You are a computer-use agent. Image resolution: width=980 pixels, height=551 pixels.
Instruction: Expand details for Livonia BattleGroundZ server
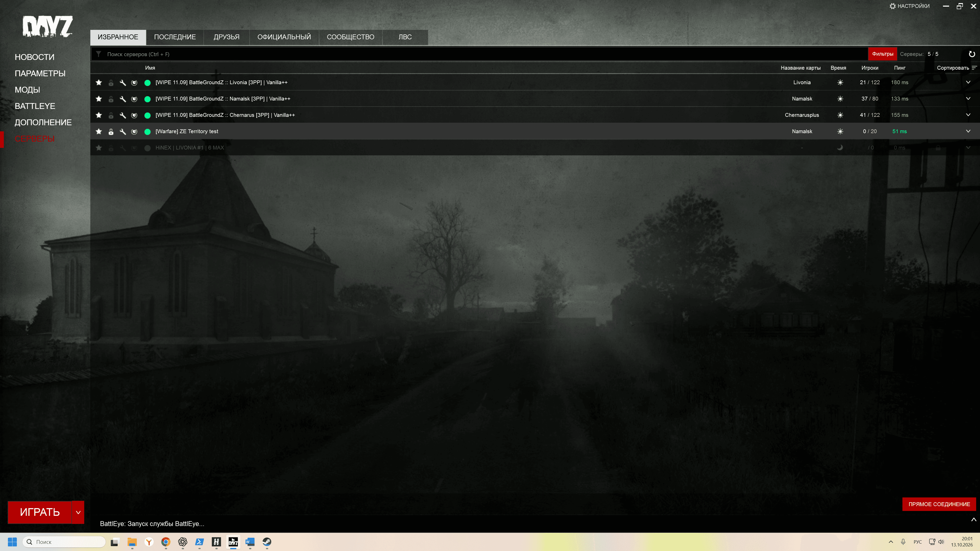pos(968,82)
